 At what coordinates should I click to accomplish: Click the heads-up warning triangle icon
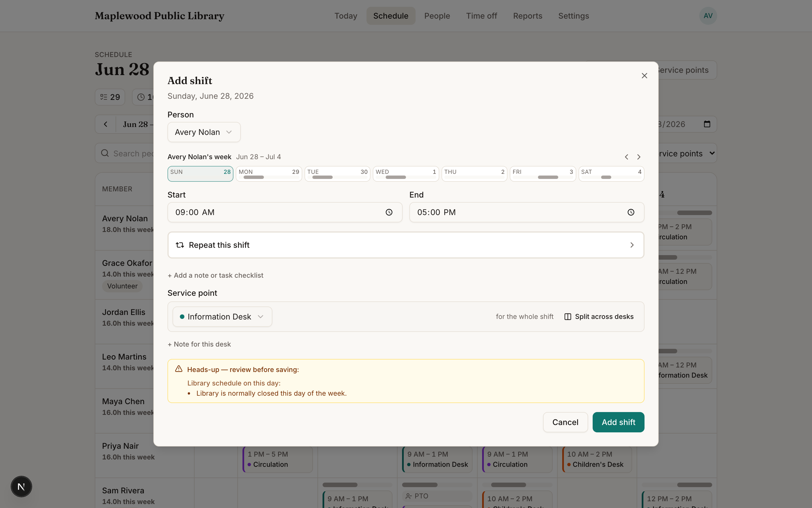click(179, 369)
